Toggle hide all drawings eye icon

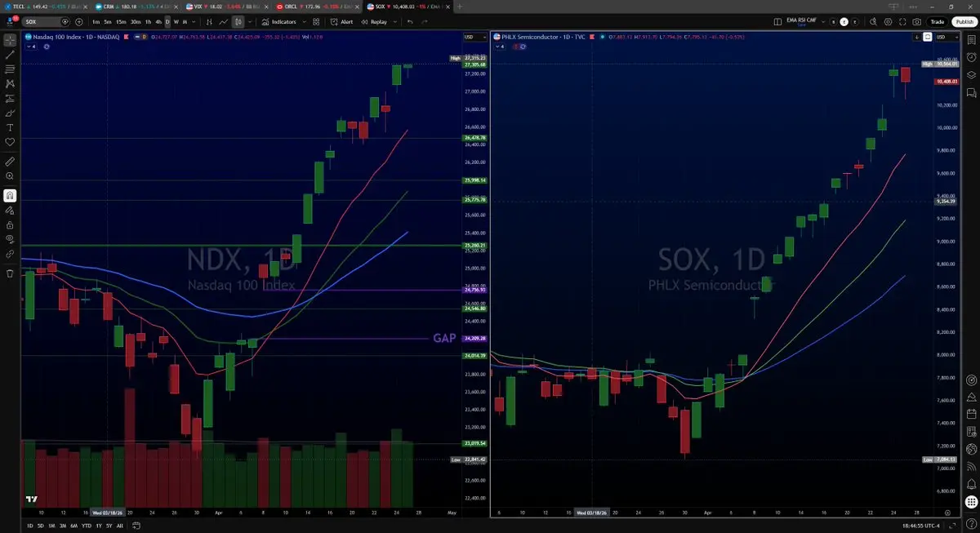point(11,239)
